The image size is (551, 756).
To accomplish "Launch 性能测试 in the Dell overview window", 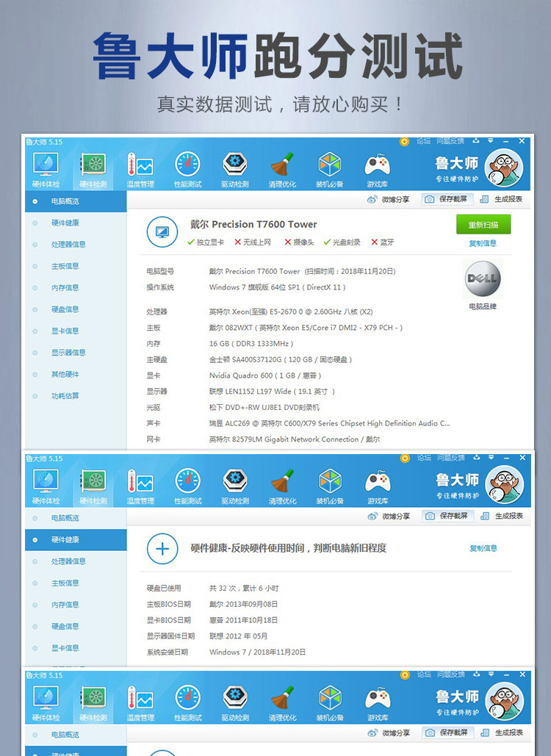I will coord(187,170).
